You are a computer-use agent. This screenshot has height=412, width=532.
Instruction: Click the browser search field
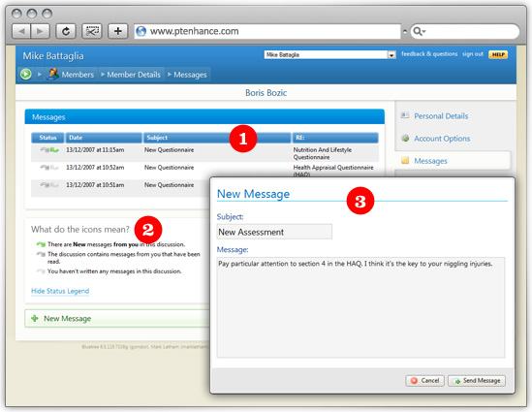[464, 31]
